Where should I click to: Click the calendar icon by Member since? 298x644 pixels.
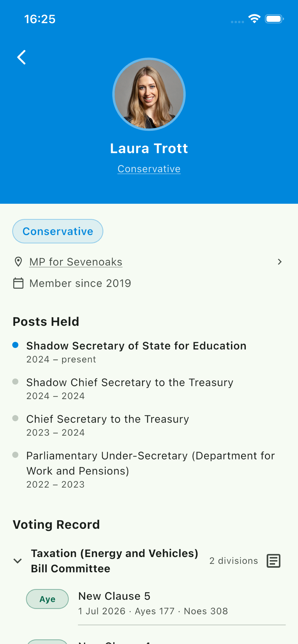(x=18, y=283)
